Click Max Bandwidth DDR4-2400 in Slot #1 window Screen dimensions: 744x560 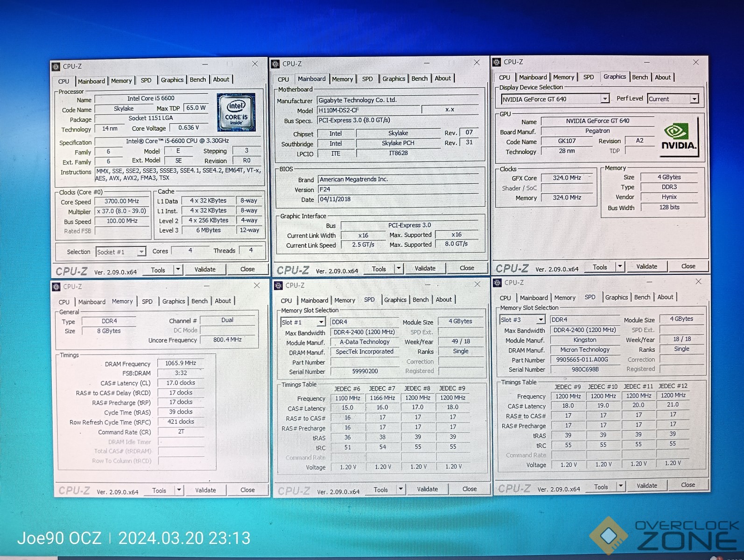365,332
